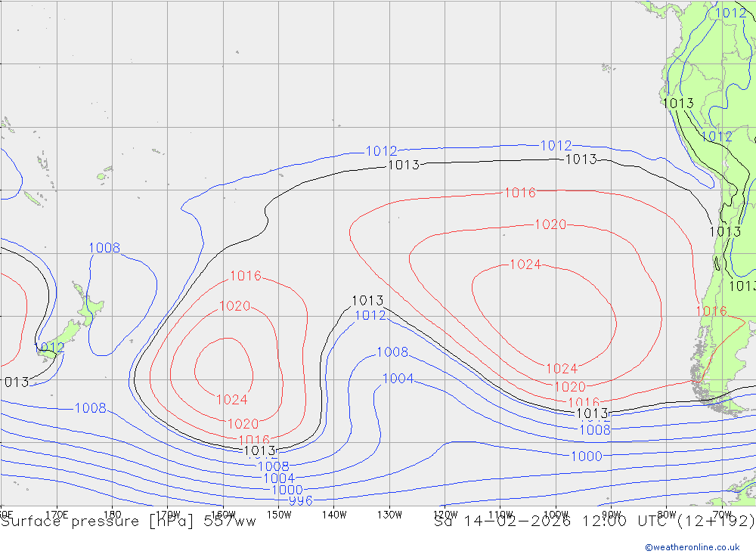Click the 170W longitude label
The height and width of the screenshot is (554, 756).
pyautogui.click(x=168, y=515)
